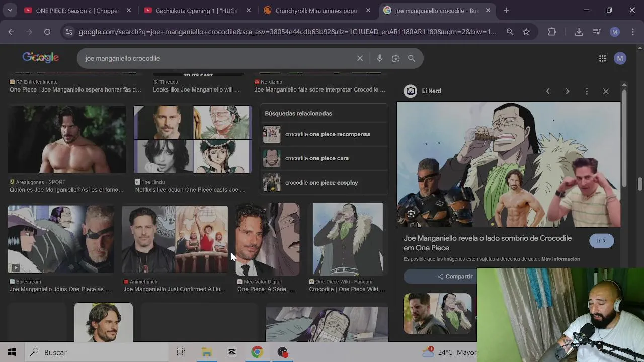Screen dimensions: 644x362
Task: Search by image with Lens icon
Action: [x=396, y=58]
